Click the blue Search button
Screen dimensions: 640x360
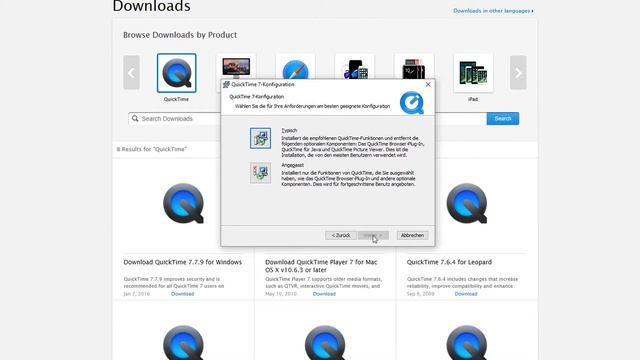click(x=503, y=118)
